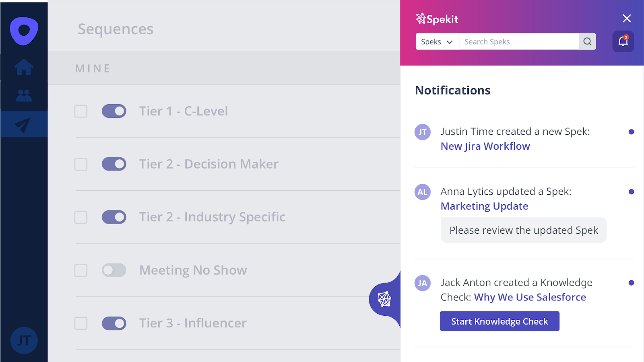This screenshot has height=362, width=644.
Task: Open the People icon in sidebar
Action: pos(24,95)
